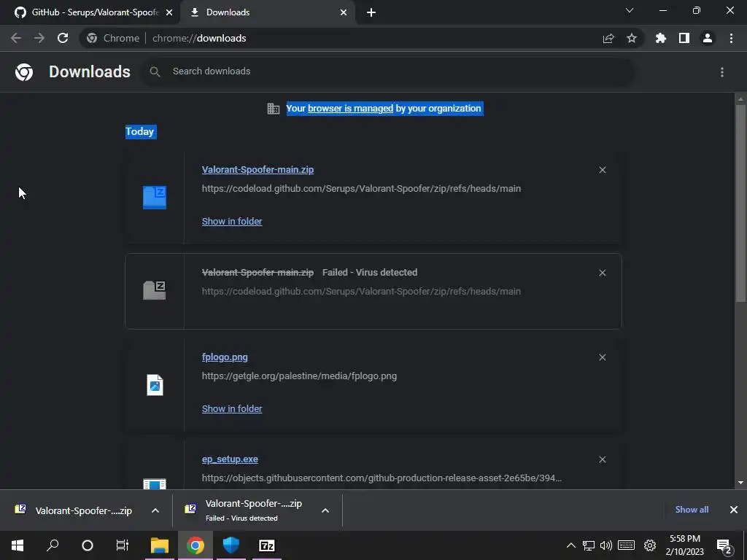Show hidden system tray icons
747x560 pixels.
(x=570, y=545)
